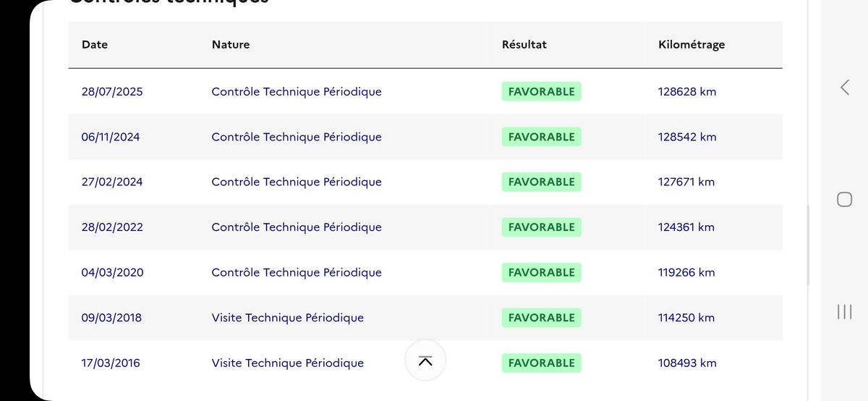
Task: Click the Nature column header
Action: coord(231,45)
